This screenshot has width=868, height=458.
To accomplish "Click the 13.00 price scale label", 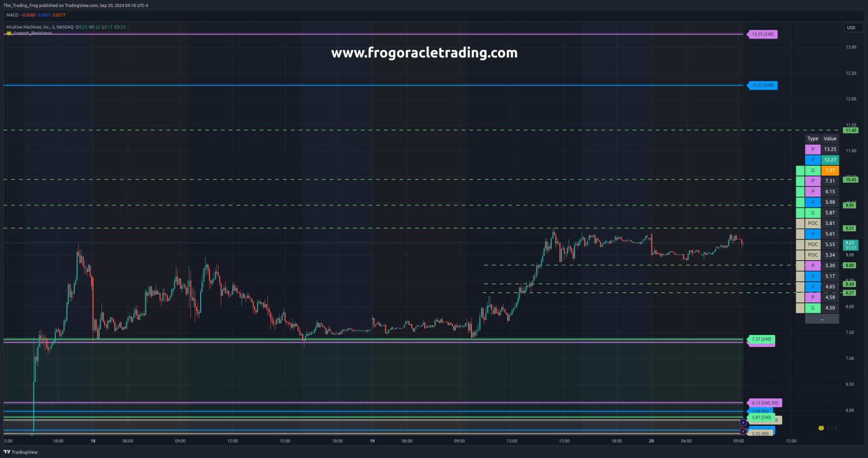I will pos(851,47).
